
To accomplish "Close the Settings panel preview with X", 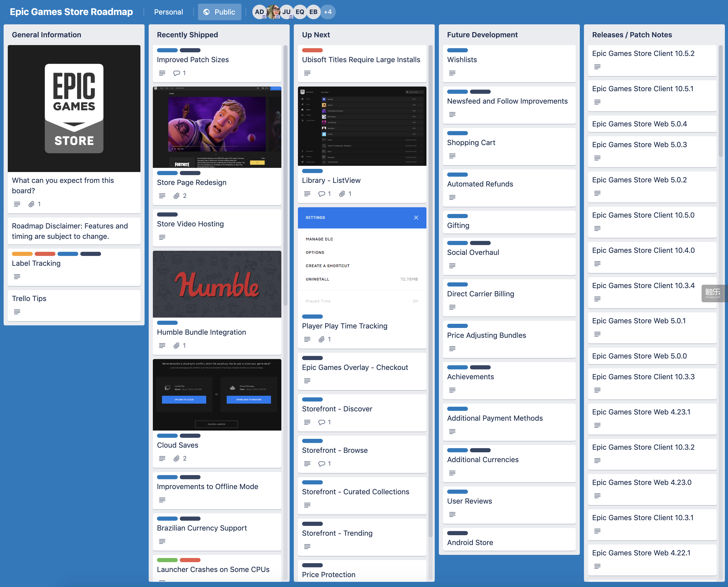I will point(416,217).
